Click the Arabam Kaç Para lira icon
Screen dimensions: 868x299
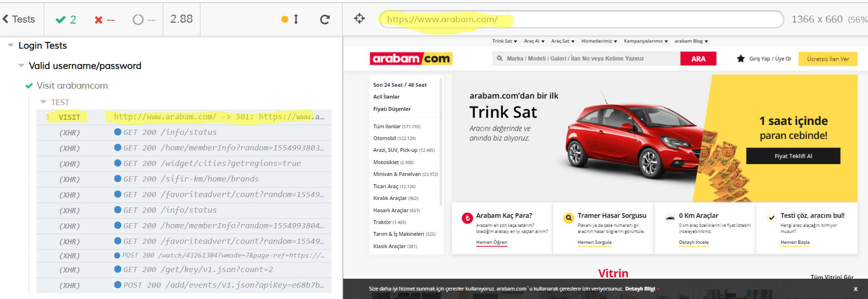click(467, 218)
